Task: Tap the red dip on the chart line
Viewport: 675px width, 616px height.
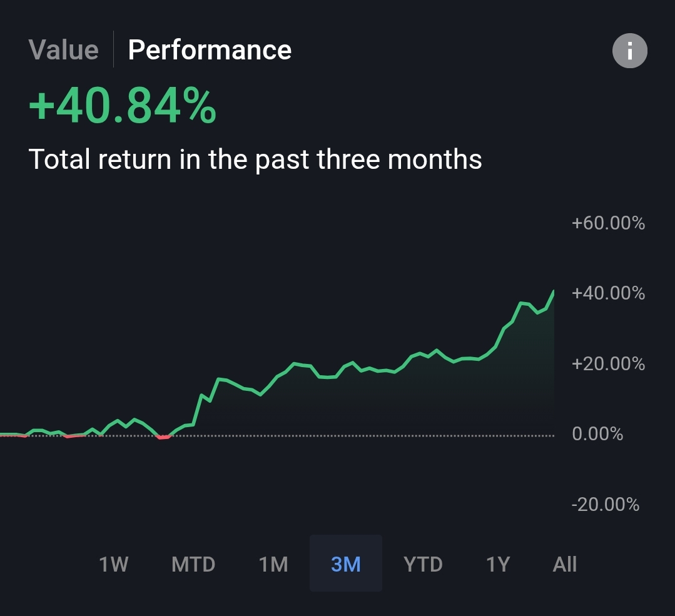Action: click(163, 437)
